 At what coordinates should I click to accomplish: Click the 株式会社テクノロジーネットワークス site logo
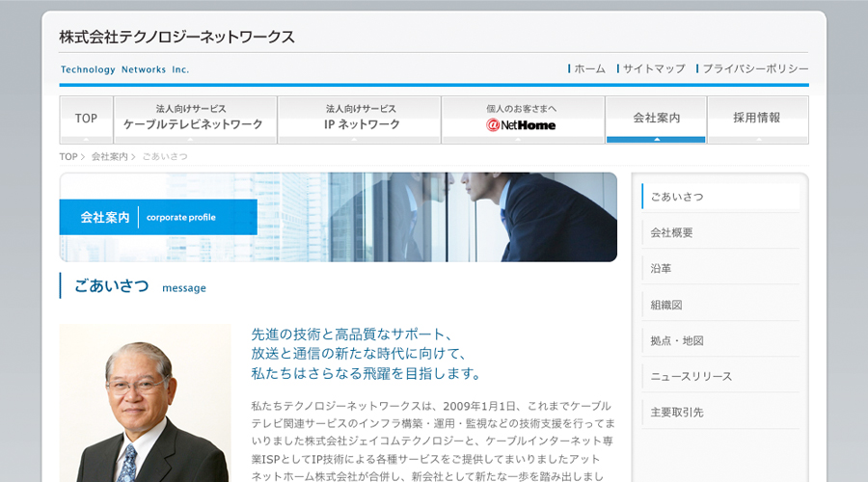point(176,38)
